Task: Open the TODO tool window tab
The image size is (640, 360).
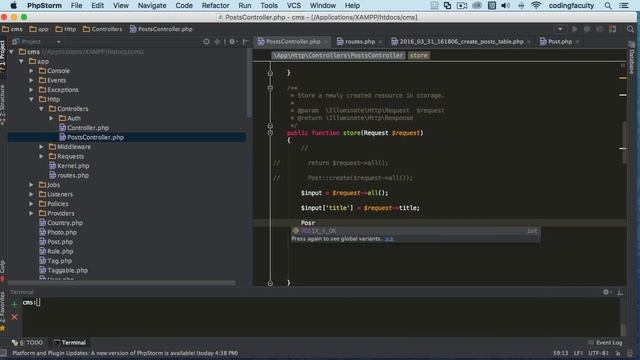Action: pyautogui.click(x=27, y=342)
